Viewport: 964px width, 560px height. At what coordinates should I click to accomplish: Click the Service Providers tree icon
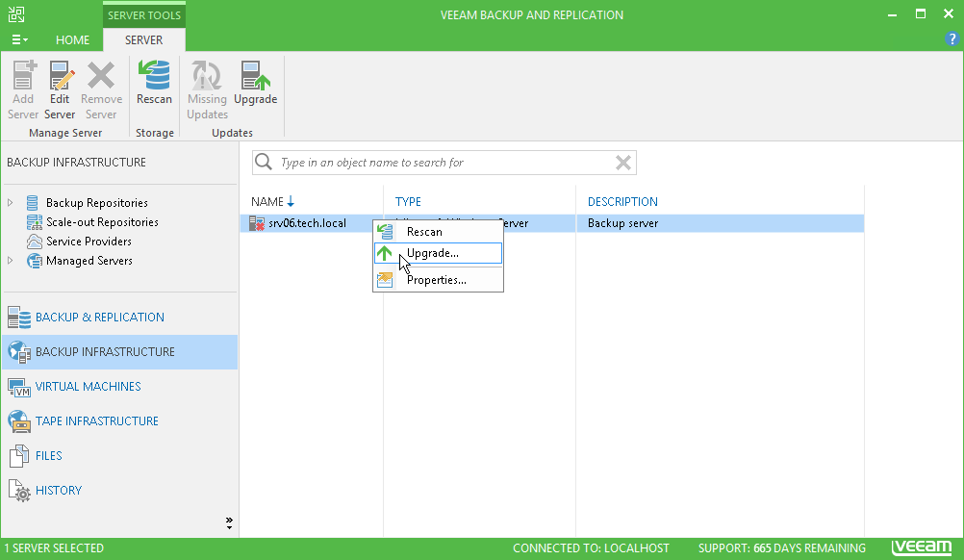tap(35, 241)
